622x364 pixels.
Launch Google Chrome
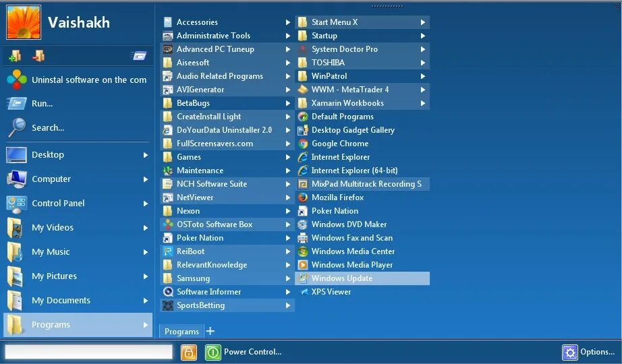(362, 144)
